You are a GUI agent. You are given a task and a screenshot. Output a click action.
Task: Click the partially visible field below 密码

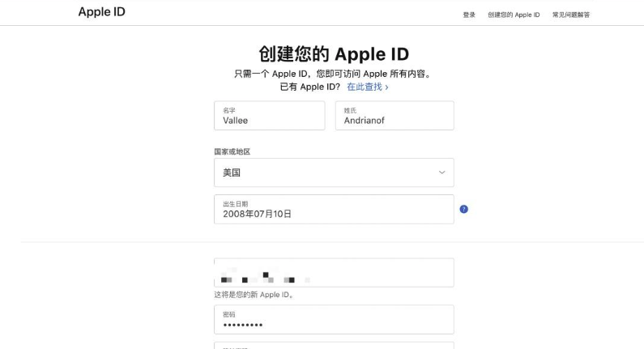(x=333, y=345)
